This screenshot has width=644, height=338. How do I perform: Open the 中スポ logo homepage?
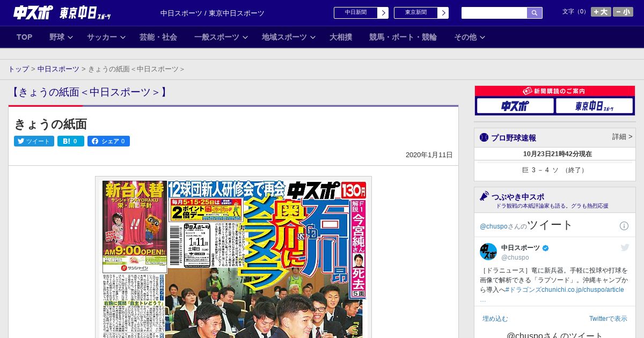point(33,13)
